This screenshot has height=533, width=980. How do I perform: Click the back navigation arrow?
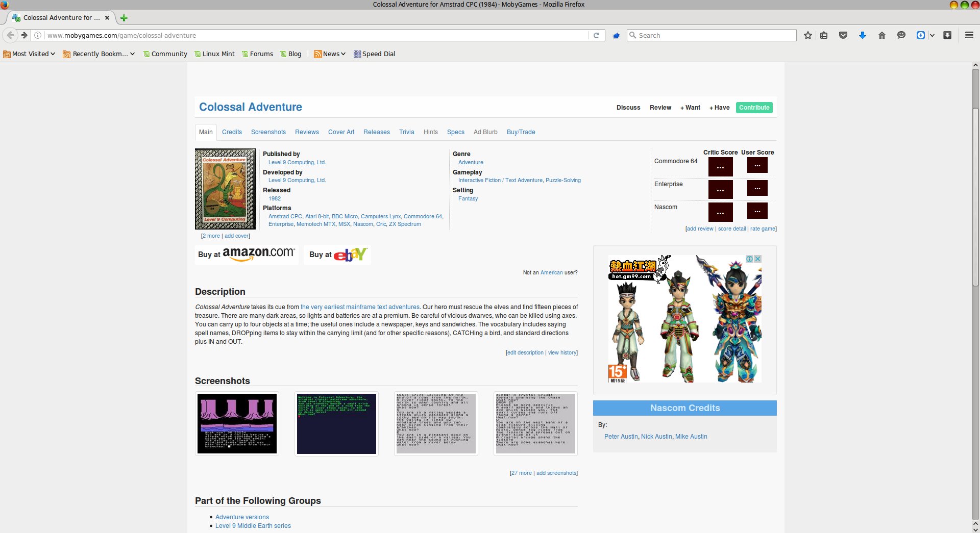click(10, 35)
